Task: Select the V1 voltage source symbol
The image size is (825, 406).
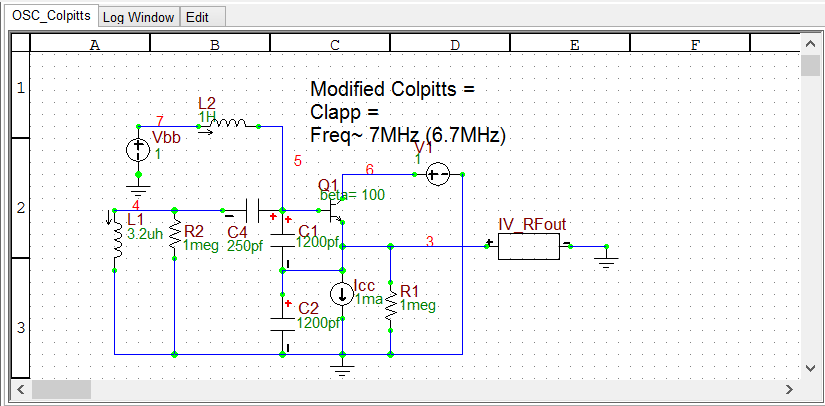Action: 437,174
